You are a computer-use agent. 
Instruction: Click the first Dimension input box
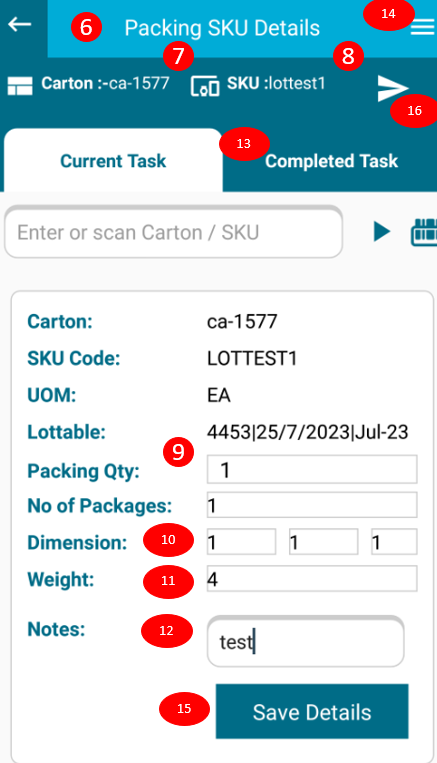tap(241, 542)
